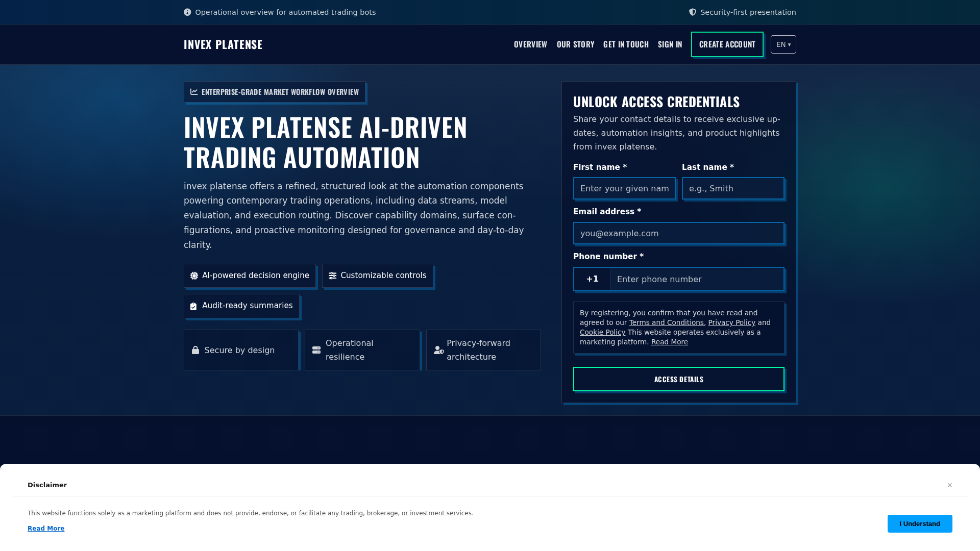Click the info icon in top banner
This screenshot has height=551, width=980.
(187, 12)
